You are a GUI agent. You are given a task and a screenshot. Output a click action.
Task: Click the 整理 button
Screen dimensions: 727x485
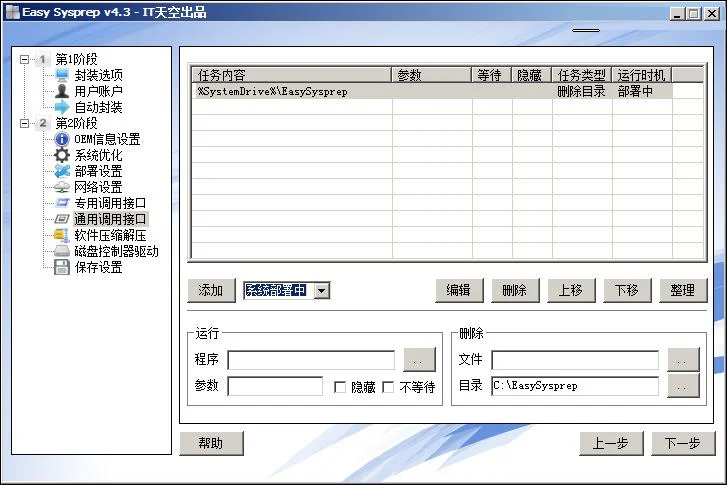click(683, 290)
